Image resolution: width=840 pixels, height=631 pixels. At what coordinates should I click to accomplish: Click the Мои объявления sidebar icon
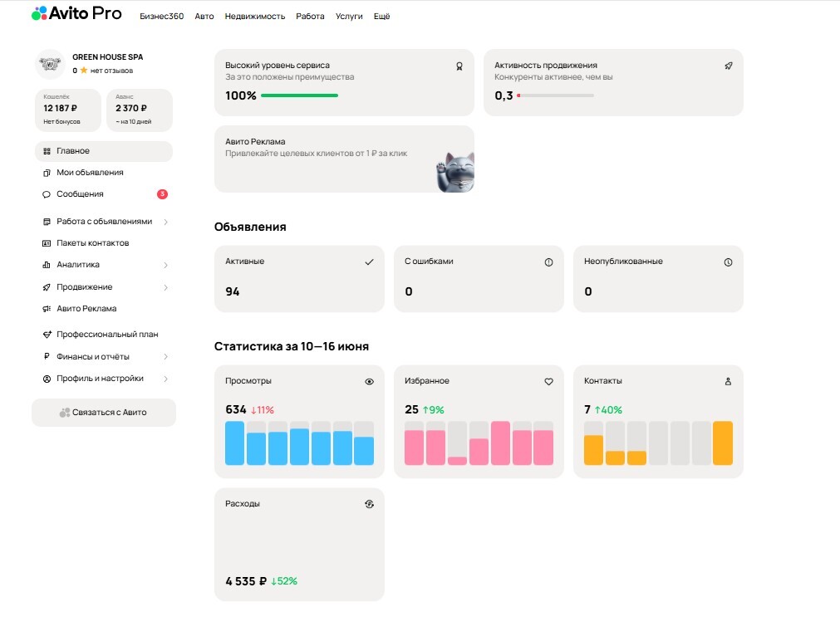[47, 173]
